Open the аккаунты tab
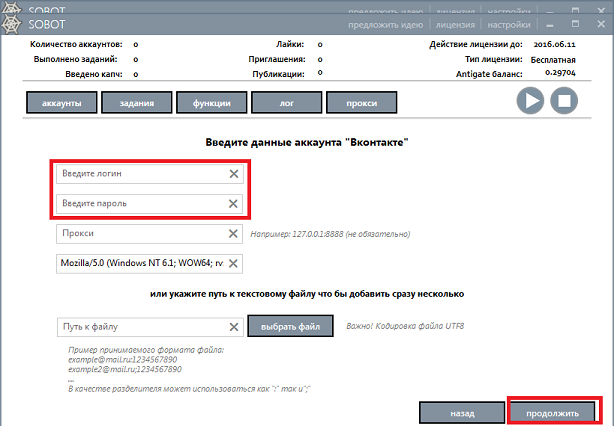Screen dimensions: 614x426 coord(61,102)
